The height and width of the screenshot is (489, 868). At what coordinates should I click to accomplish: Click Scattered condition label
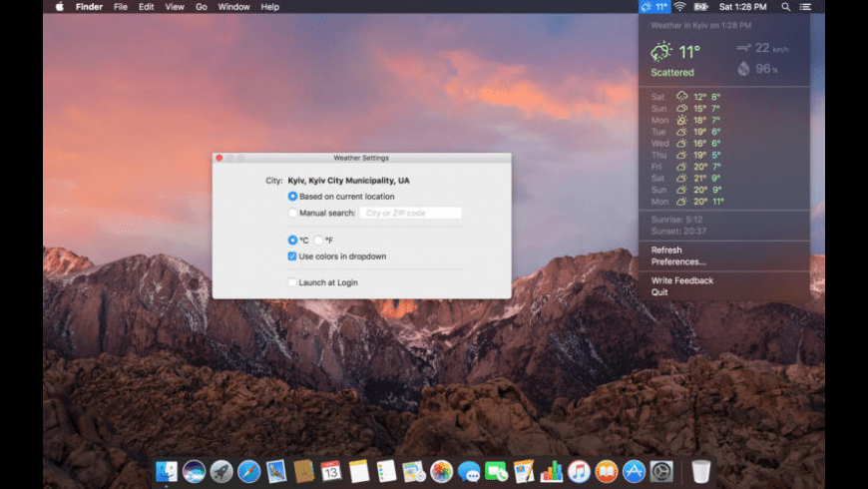pyautogui.click(x=672, y=72)
